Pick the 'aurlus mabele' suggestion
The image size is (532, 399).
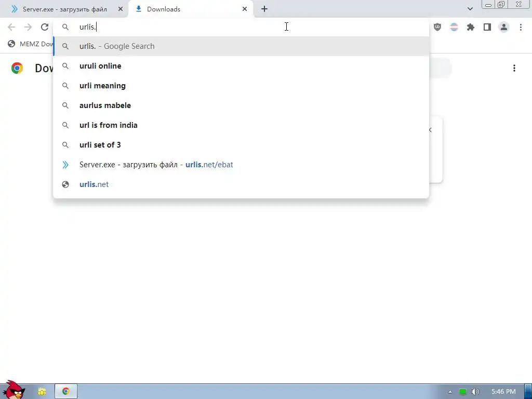(x=241, y=105)
